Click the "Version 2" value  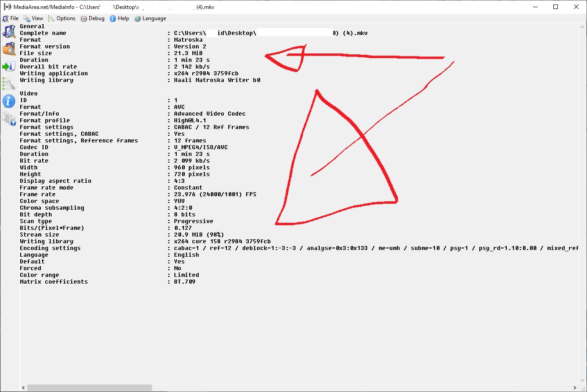point(190,47)
